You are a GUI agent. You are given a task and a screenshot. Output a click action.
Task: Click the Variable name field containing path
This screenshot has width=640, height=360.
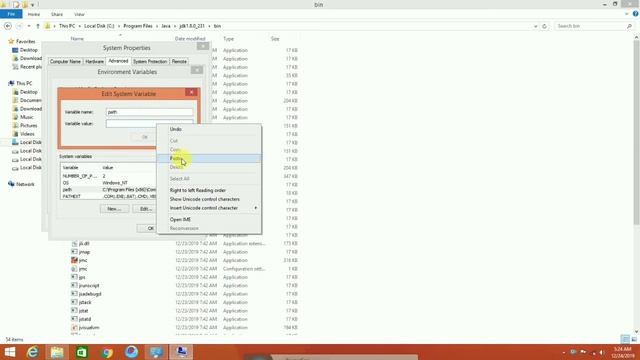[149, 112]
